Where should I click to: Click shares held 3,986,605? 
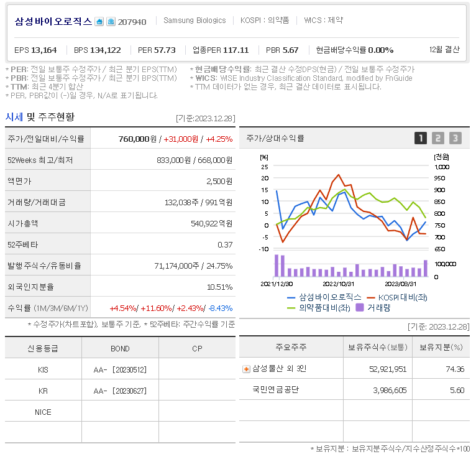(390, 390)
